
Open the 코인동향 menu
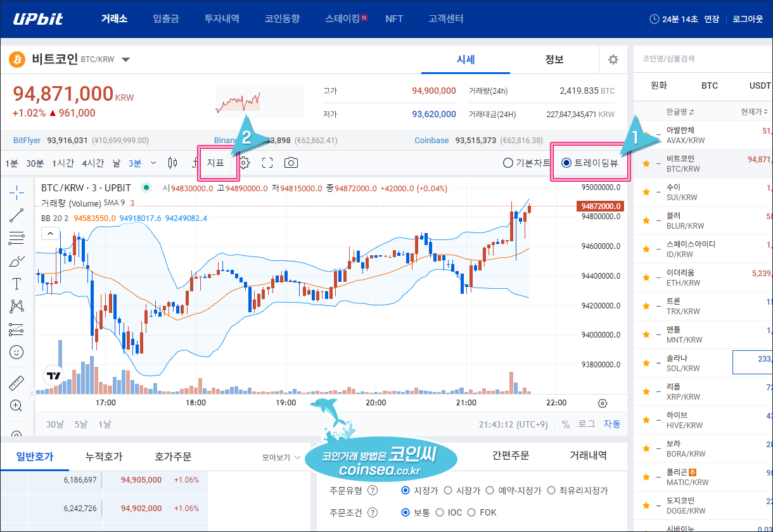pos(282,18)
